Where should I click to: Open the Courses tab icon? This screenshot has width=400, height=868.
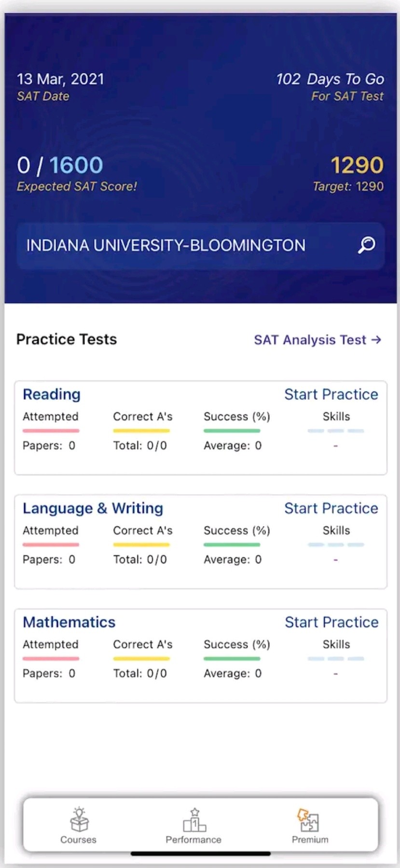tap(79, 819)
